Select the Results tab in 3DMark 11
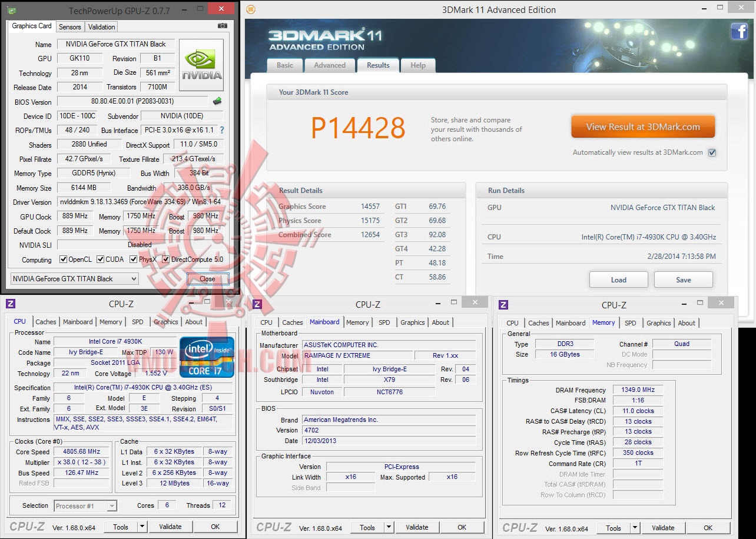 coord(378,65)
